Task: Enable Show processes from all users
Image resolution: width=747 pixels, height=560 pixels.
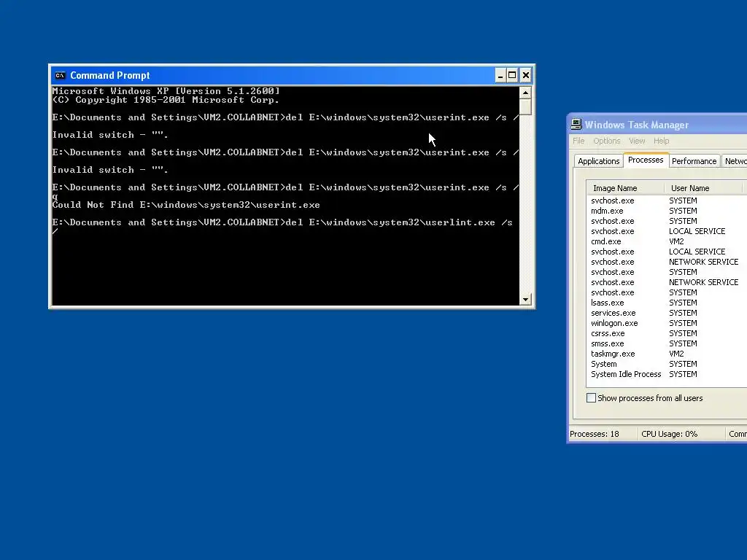Action: (x=591, y=397)
